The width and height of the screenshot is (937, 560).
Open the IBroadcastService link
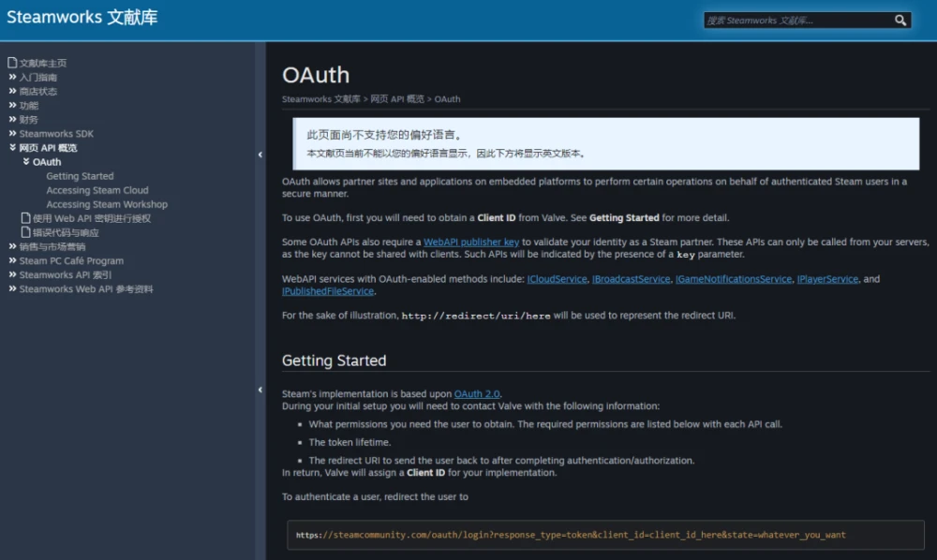631,279
